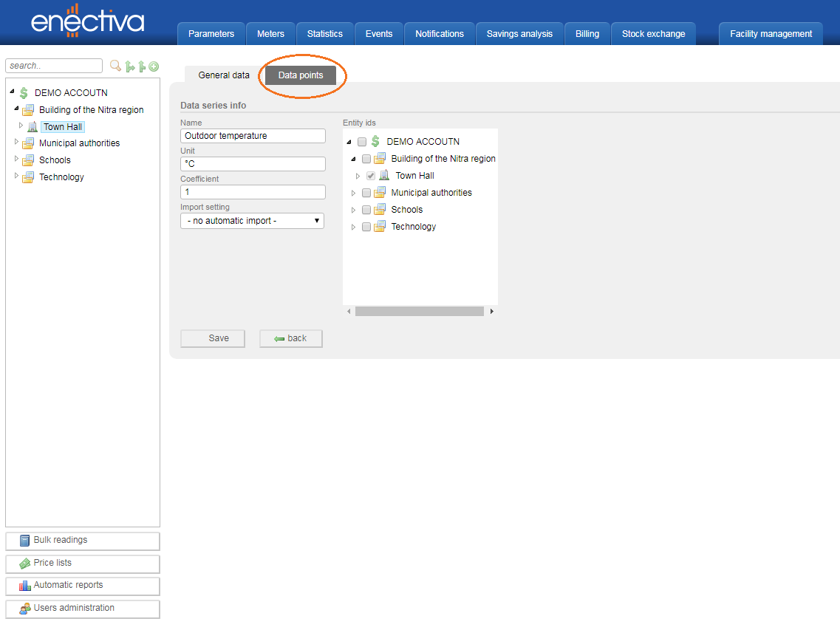
Task: Expand the Technology node in Entity ids
Action: [x=353, y=227]
